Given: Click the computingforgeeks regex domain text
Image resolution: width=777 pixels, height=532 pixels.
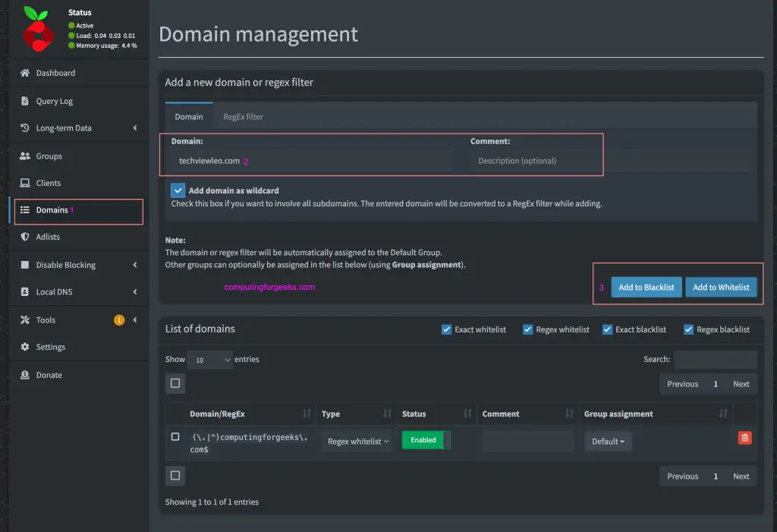Looking at the screenshot, I should coord(249,443).
